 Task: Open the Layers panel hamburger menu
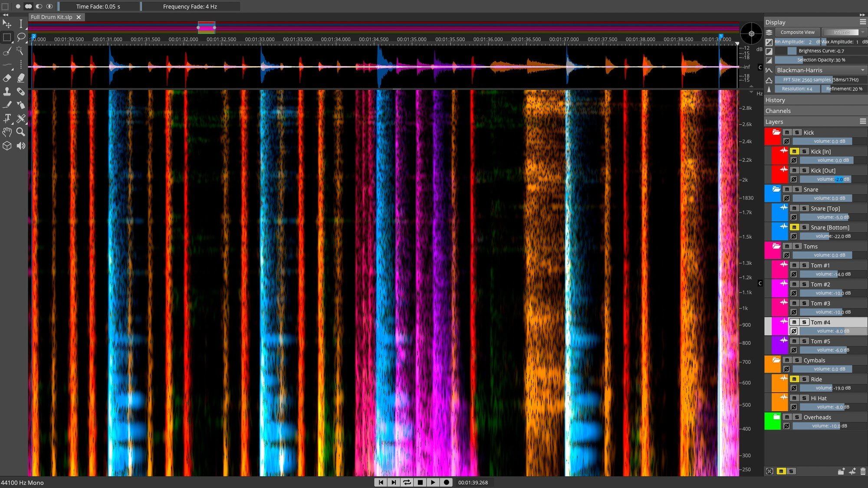point(862,121)
